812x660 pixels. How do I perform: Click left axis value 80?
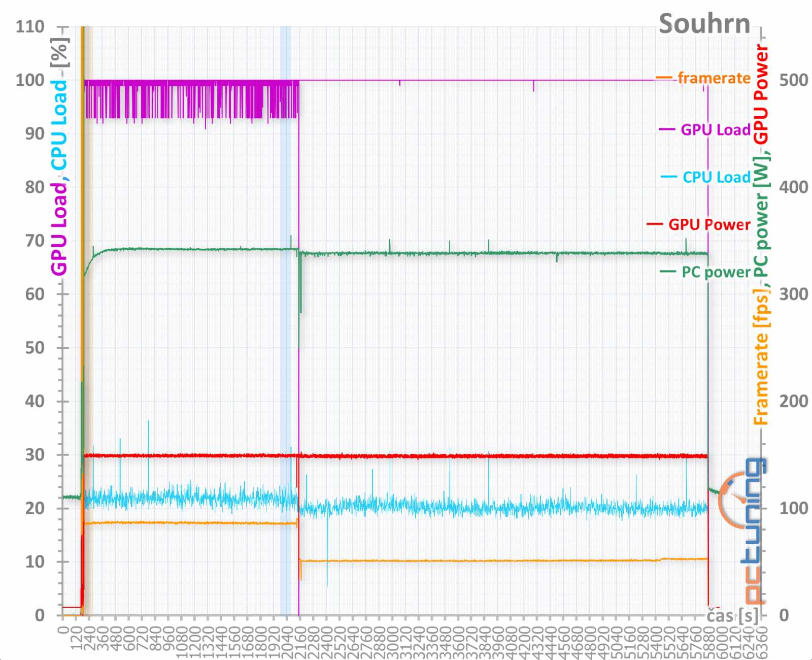(x=35, y=187)
